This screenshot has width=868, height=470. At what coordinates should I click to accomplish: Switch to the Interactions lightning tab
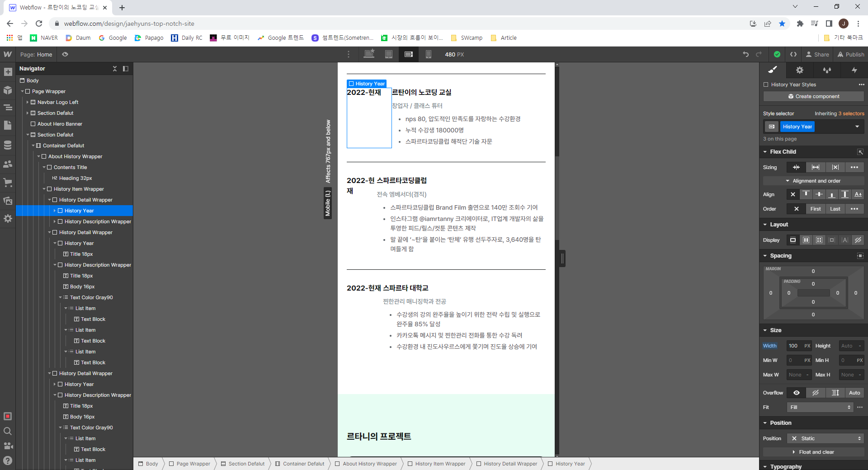pyautogui.click(x=854, y=70)
